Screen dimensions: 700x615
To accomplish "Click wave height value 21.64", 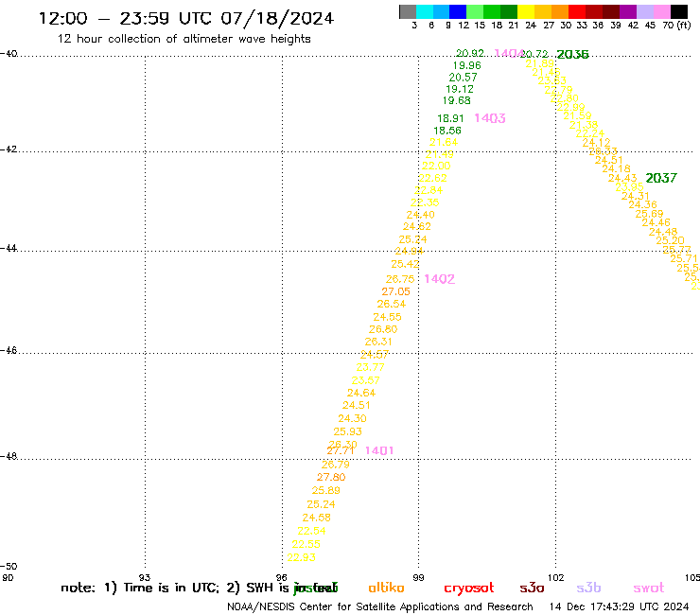I will click(x=444, y=142).
